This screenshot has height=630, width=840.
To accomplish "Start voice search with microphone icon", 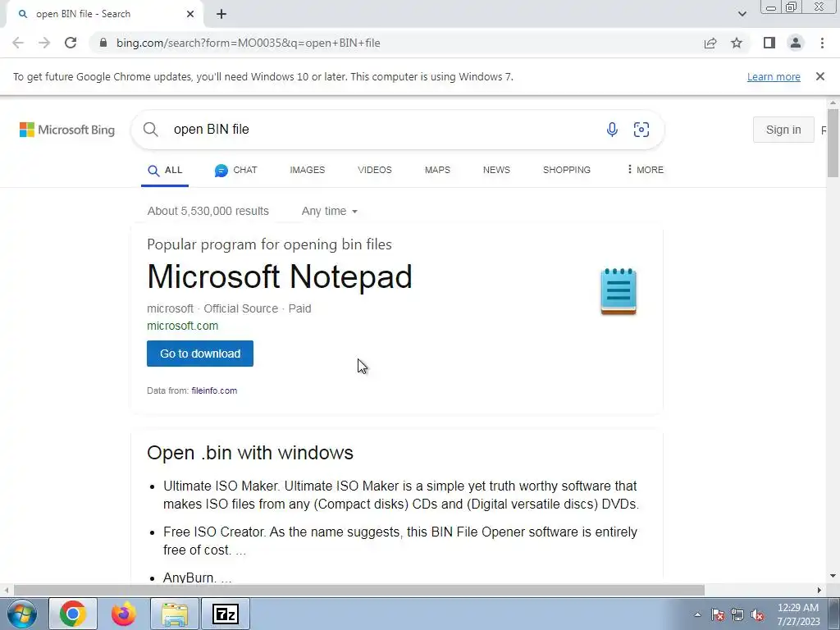I will [x=612, y=129].
